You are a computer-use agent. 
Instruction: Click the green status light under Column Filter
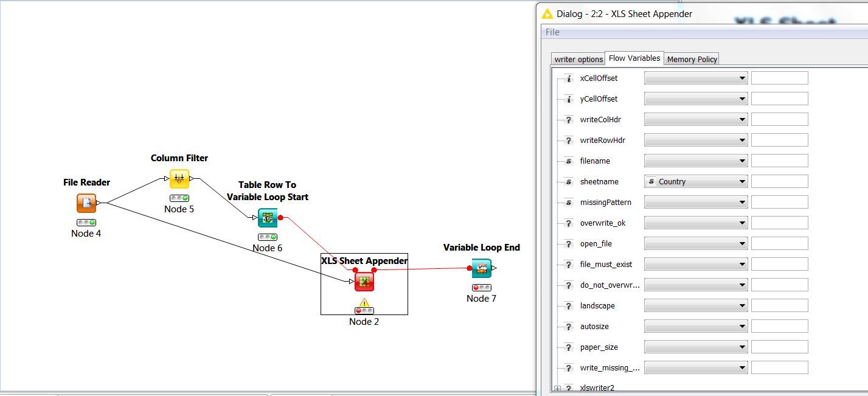coord(184,197)
